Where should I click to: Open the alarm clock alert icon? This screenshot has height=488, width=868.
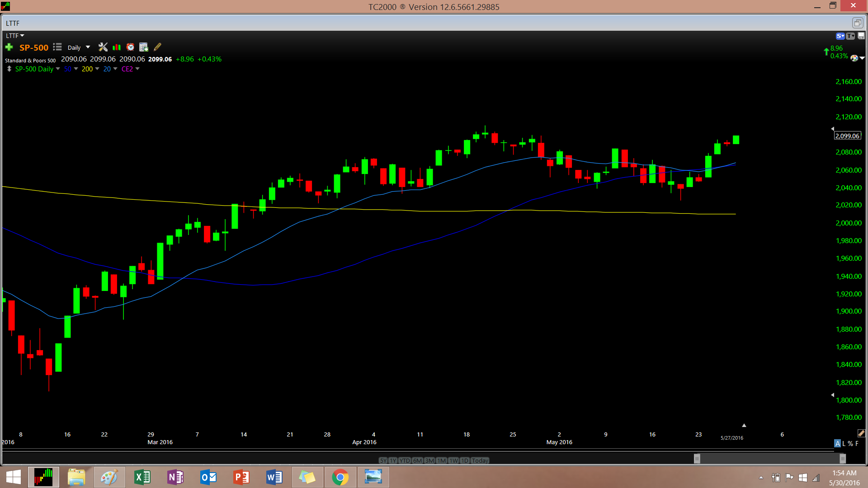coord(130,47)
